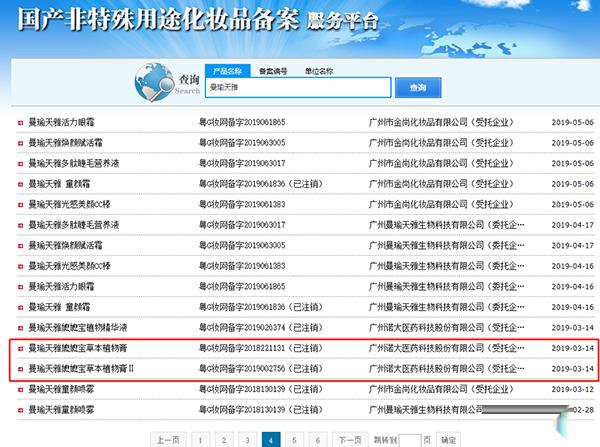
Task: Open page 5 in pagination
Action: pyautogui.click(x=294, y=440)
